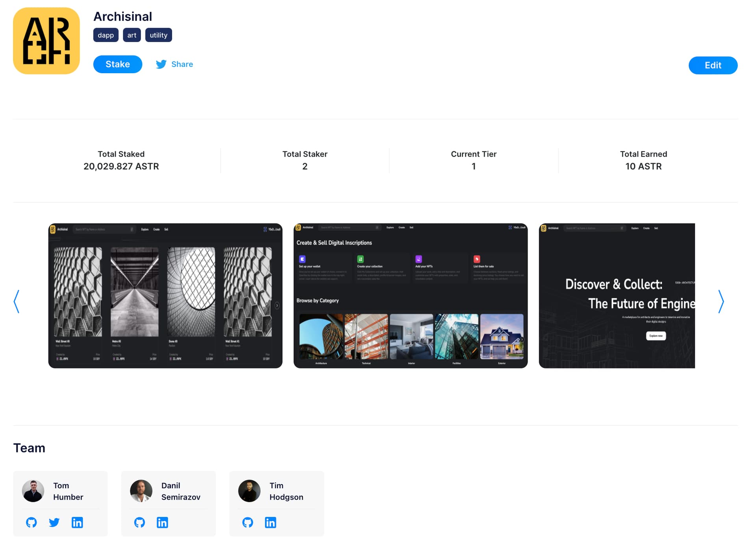Open the Discover & Collect screenshot
The width and height of the screenshot is (756, 550).
click(x=617, y=296)
